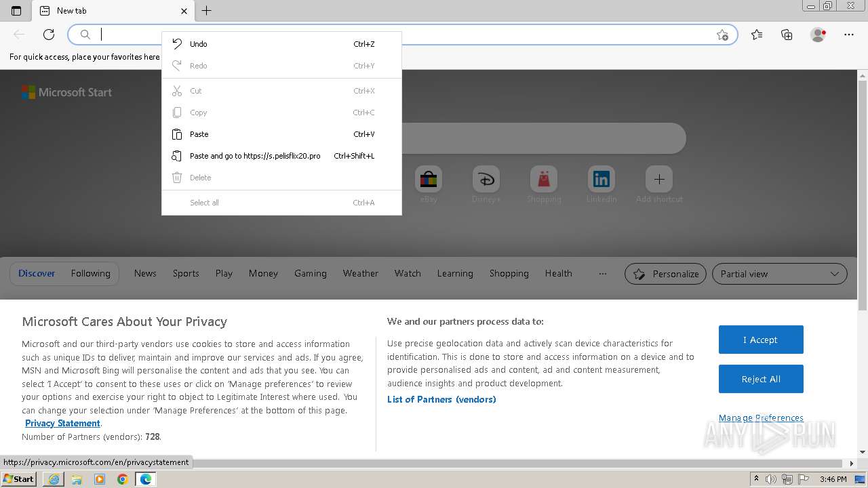Viewport: 868px width, 488px height.
Task: Switch to the Discover feed tab
Action: (x=37, y=273)
